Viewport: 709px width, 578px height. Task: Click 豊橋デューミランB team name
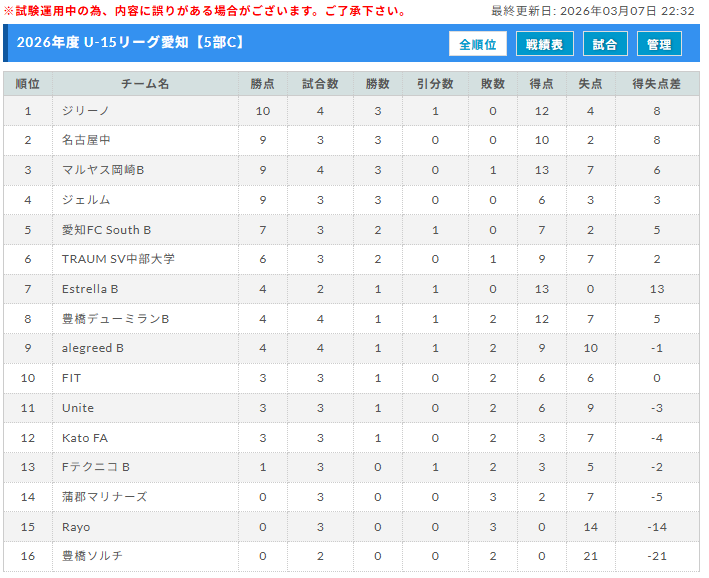[115, 319]
